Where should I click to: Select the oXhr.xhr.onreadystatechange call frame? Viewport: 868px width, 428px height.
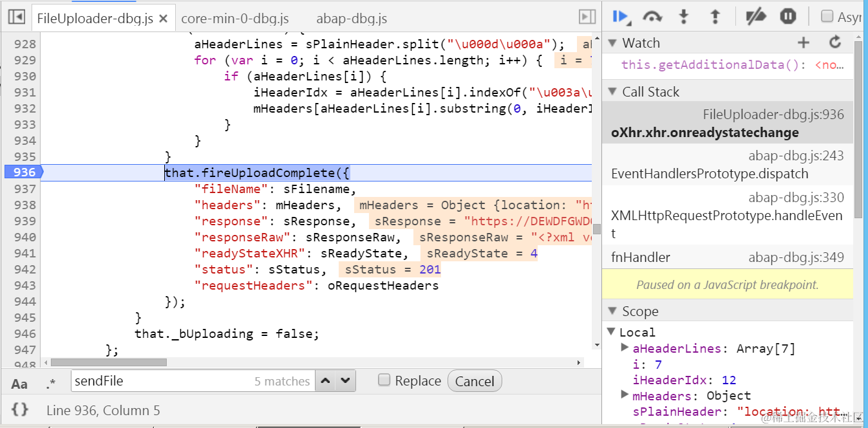point(728,123)
